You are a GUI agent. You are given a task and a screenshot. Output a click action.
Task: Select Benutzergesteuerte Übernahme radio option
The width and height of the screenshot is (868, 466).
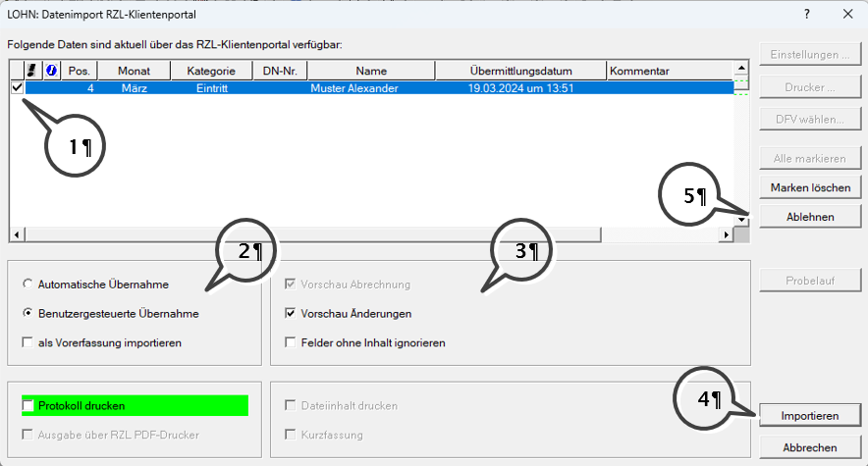tap(27, 314)
